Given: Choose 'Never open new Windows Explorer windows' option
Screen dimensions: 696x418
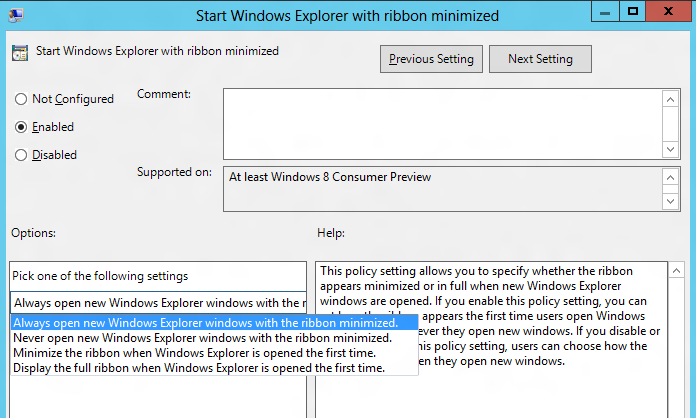Looking at the screenshot, I should (x=203, y=338).
